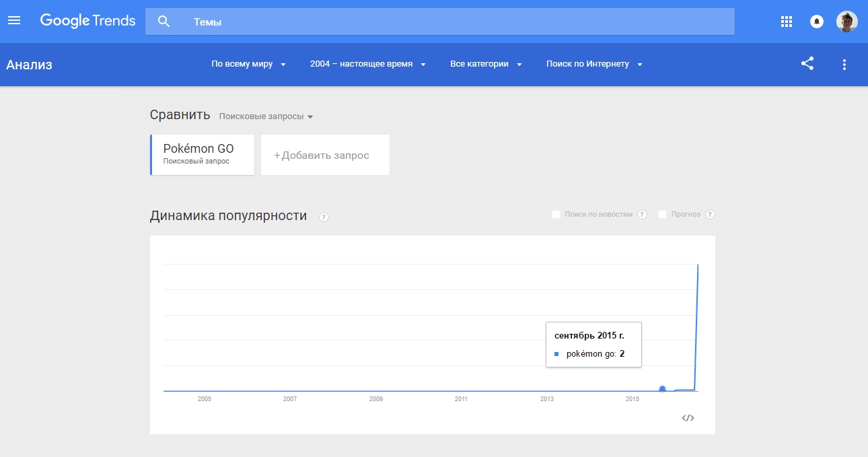Click the 2007 label on chart axis
Viewport: 868px width, 457px height.
tap(290, 399)
